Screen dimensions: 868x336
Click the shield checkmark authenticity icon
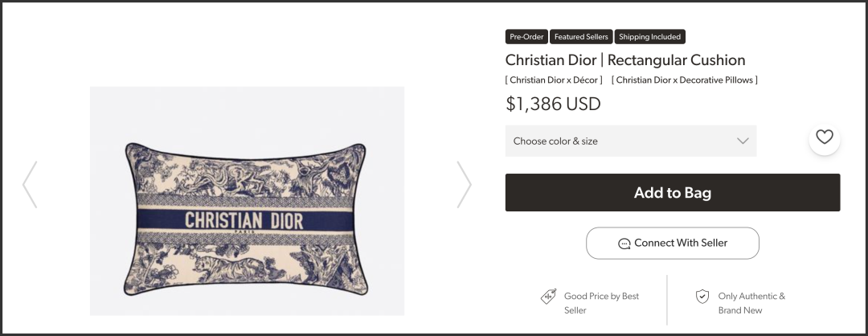pyautogui.click(x=702, y=296)
